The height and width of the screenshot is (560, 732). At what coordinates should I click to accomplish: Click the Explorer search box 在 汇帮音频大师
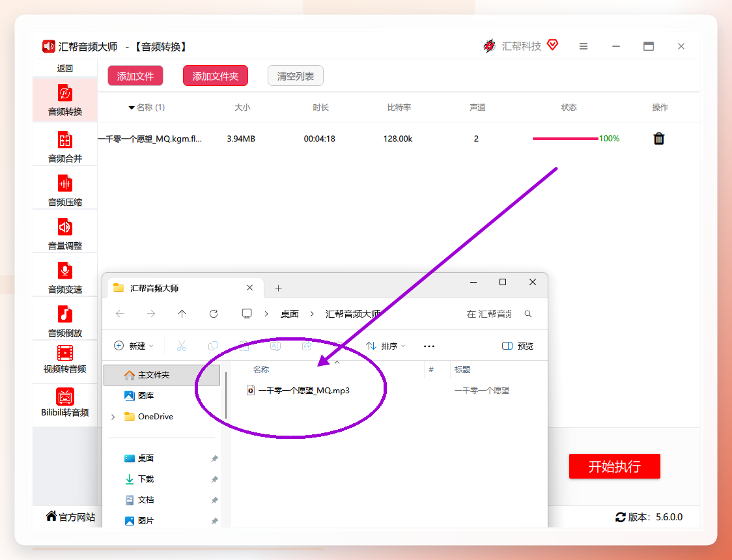[x=489, y=314]
